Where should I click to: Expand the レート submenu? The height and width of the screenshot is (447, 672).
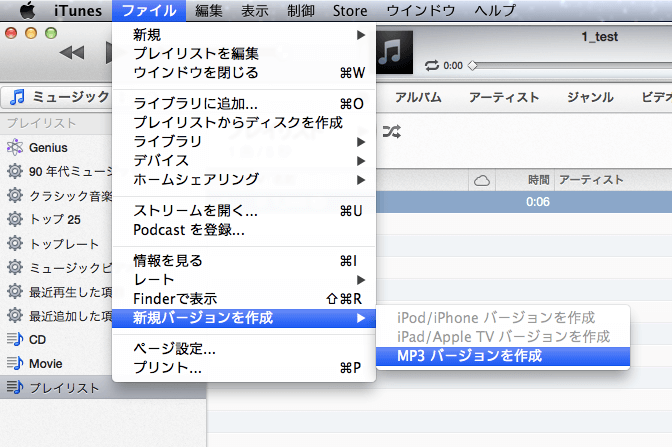244,279
